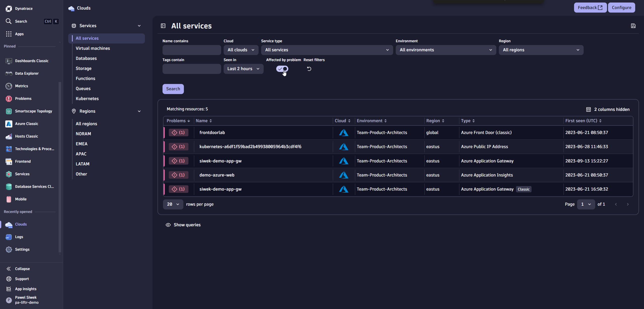Open the Problems app from sidebar
The height and width of the screenshot is (309, 644).
[23, 99]
